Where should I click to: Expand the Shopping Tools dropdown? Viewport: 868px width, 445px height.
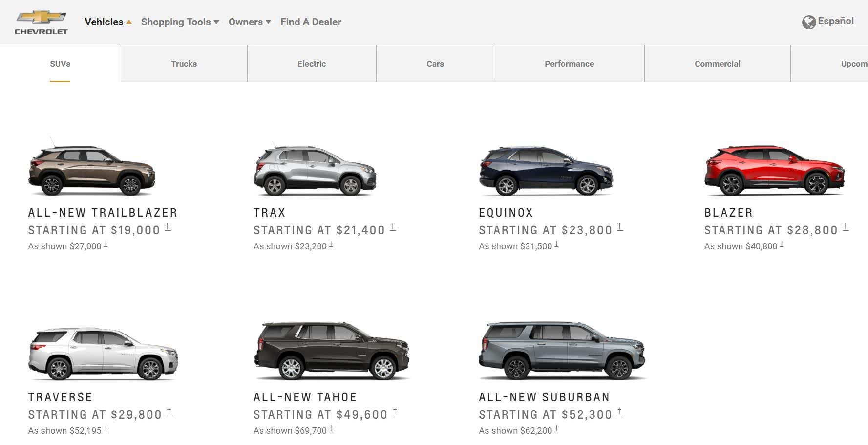(180, 22)
